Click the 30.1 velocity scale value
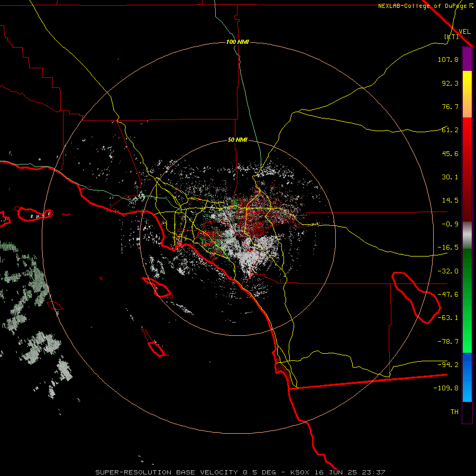Viewport: 476px width, 476px height. tap(450, 177)
